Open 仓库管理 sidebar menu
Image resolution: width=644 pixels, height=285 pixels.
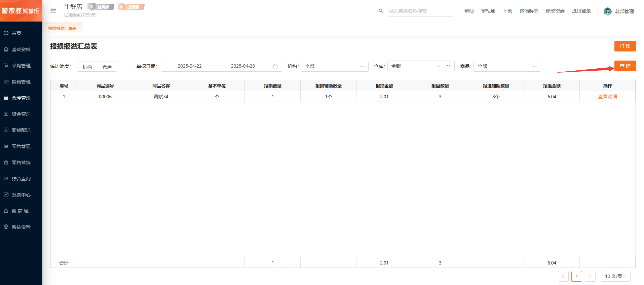21,98
